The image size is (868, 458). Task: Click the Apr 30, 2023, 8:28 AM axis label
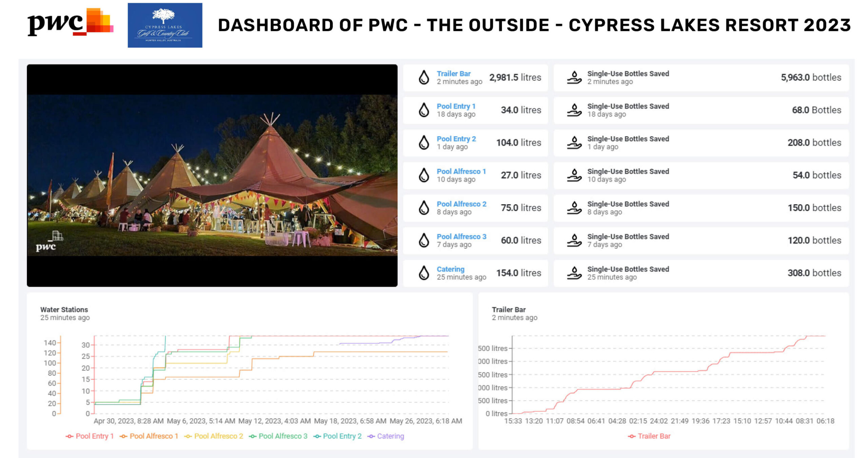pos(129,421)
